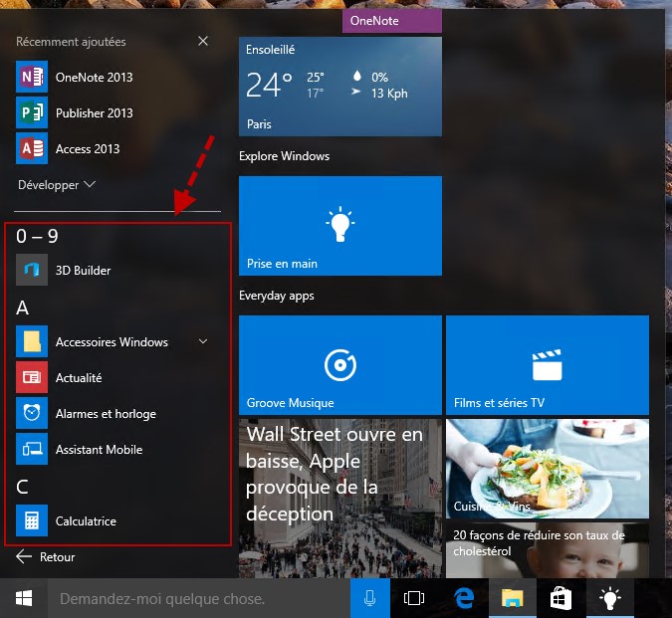
Task: Click the Everyday apps group title
Action: pyautogui.click(x=277, y=296)
